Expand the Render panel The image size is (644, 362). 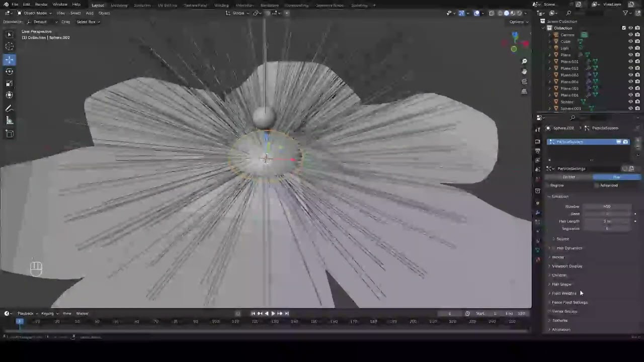(x=558, y=257)
